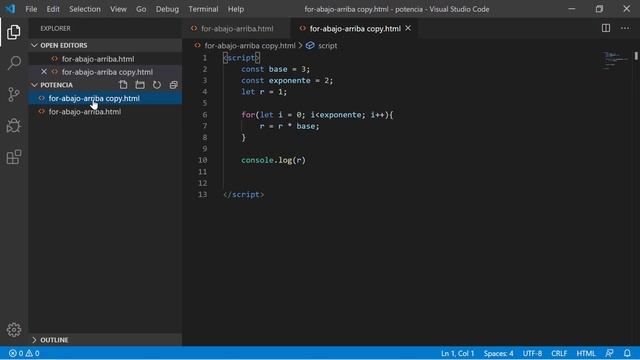Minimize the Visual Studio Code window
Viewport: 640px width, 360px height.
[x=571, y=9]
